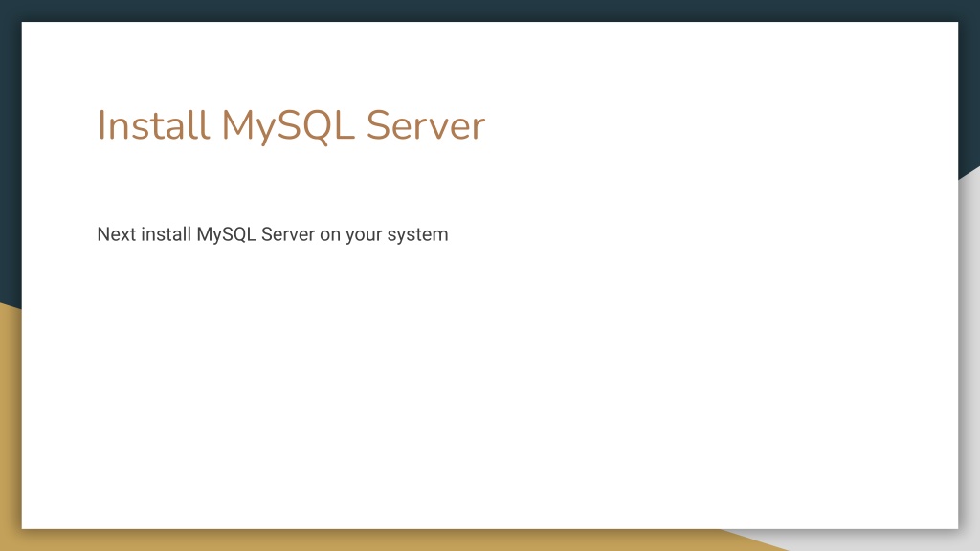Click the capital "I" starting the title
Screen dimensions: 980x551
pyautogui.click(x=101, y=125)
